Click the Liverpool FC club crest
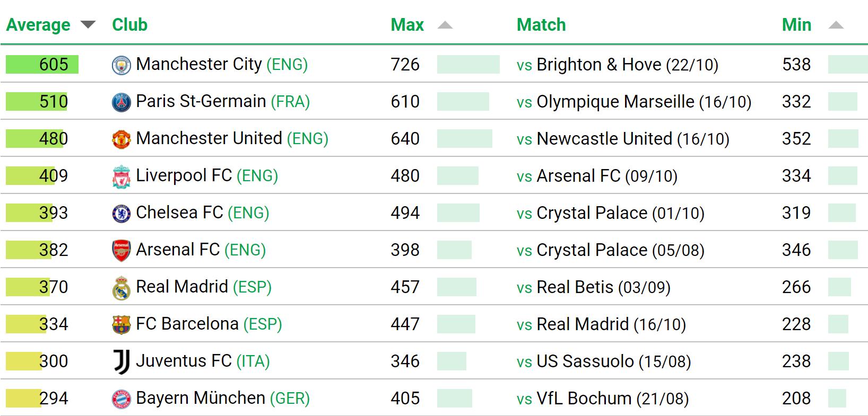The height and width of the screenshot is (416, 868). (121, 176)
